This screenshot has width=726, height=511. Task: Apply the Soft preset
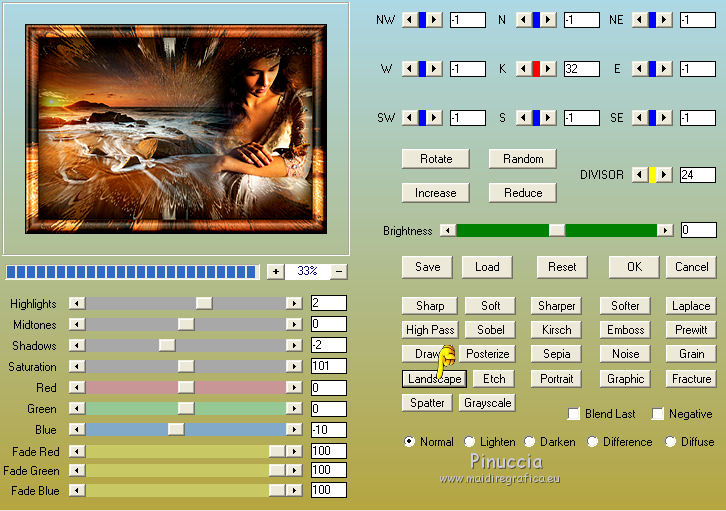point(490,306)
